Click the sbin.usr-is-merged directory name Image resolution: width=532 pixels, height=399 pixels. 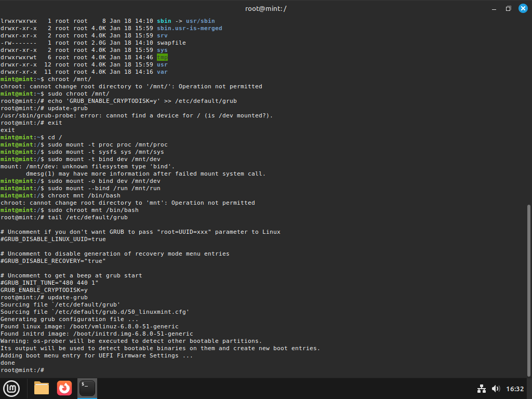tap(189, 28)
